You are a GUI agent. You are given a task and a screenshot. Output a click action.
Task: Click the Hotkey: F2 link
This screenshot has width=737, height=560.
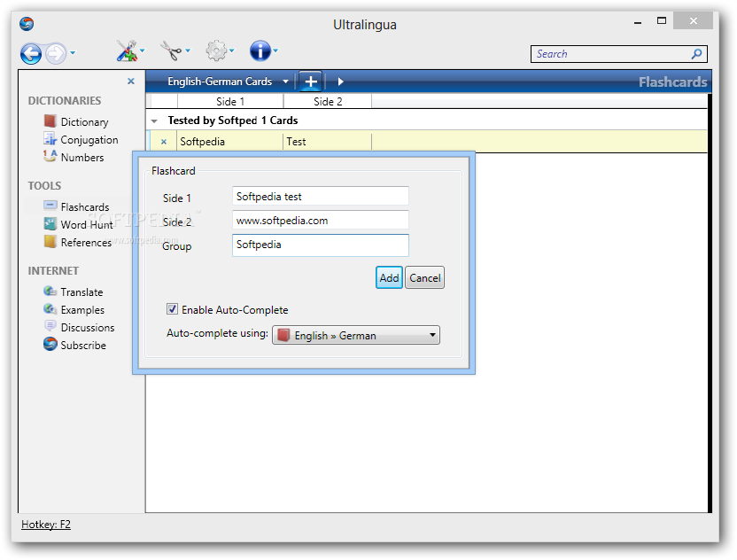point(45,525)
